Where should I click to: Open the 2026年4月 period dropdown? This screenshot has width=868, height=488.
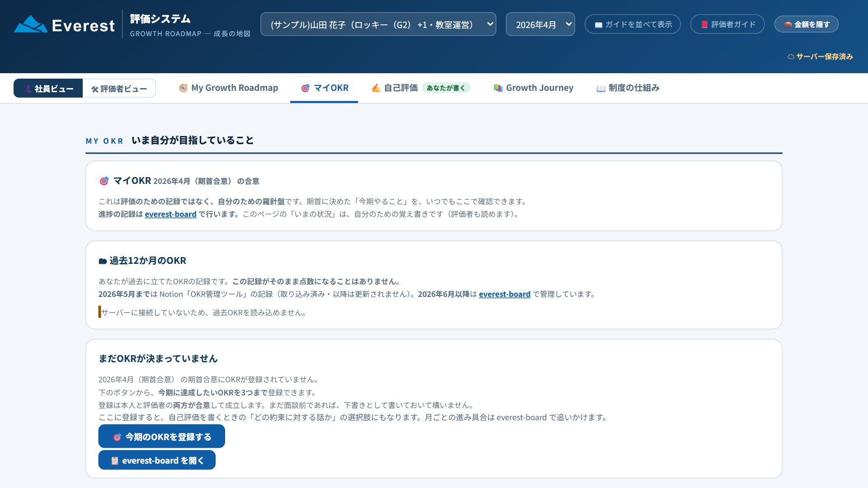point(540,24)
